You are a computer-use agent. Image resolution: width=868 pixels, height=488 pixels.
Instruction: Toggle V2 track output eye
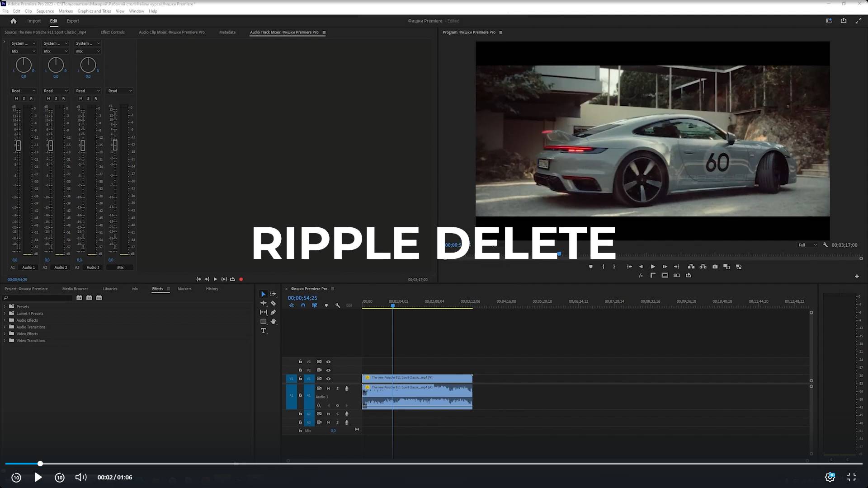click(329, 370)
